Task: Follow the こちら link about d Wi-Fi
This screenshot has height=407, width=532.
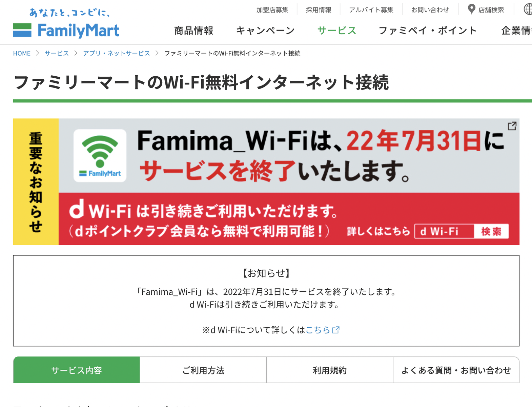Action: point(318,330)
